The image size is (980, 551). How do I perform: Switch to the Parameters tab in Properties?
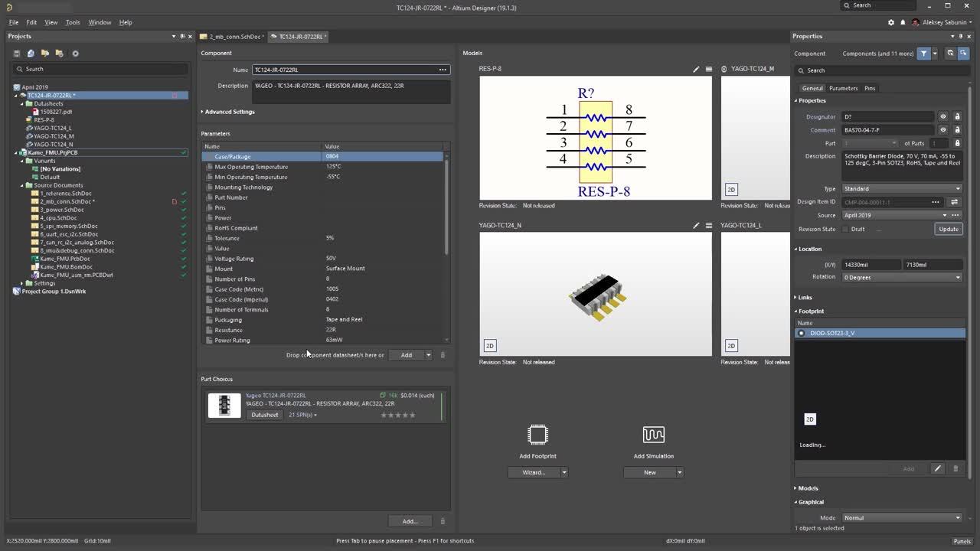coord(843,88)
